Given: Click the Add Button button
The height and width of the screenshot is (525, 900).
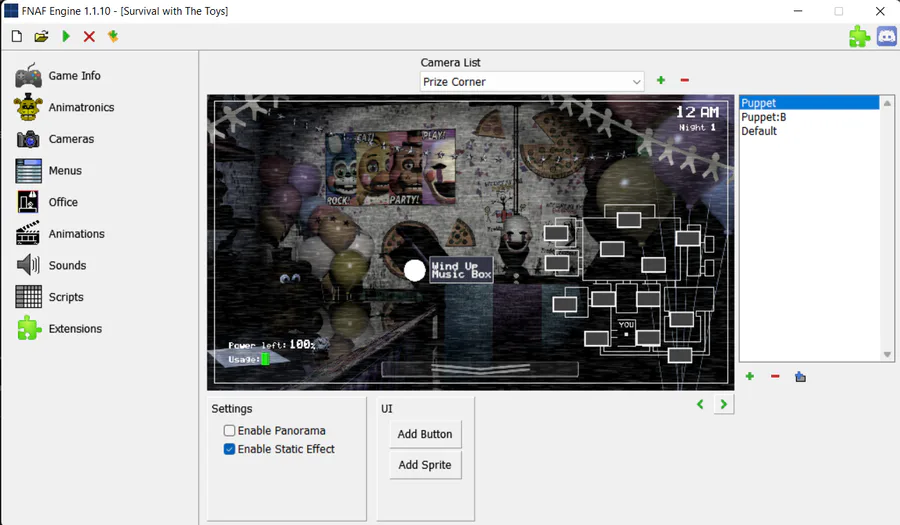Looking at the screenshot, I should click(425, 434).
